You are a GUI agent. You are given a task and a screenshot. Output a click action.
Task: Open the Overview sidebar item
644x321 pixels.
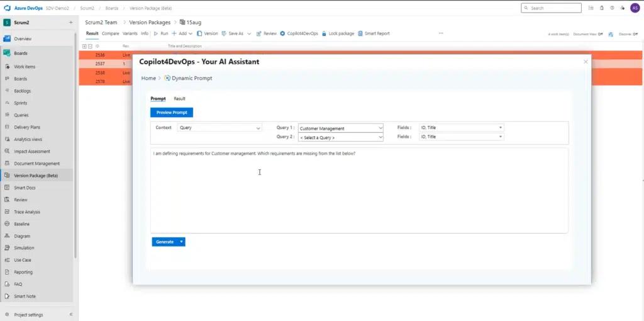tap(23, 38)
